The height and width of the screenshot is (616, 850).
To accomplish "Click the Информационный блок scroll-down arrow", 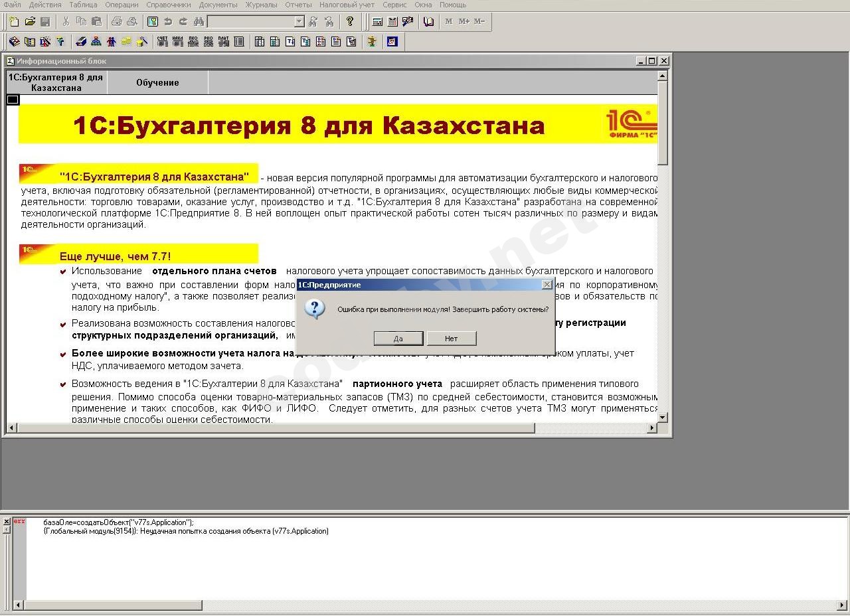I will click(662, 417).
